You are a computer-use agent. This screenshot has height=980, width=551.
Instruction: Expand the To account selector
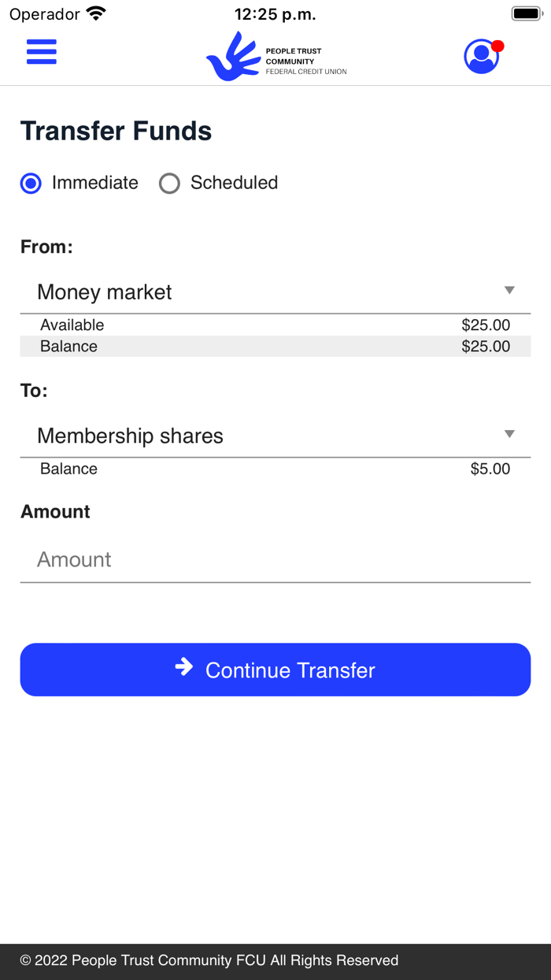(275, 436)
